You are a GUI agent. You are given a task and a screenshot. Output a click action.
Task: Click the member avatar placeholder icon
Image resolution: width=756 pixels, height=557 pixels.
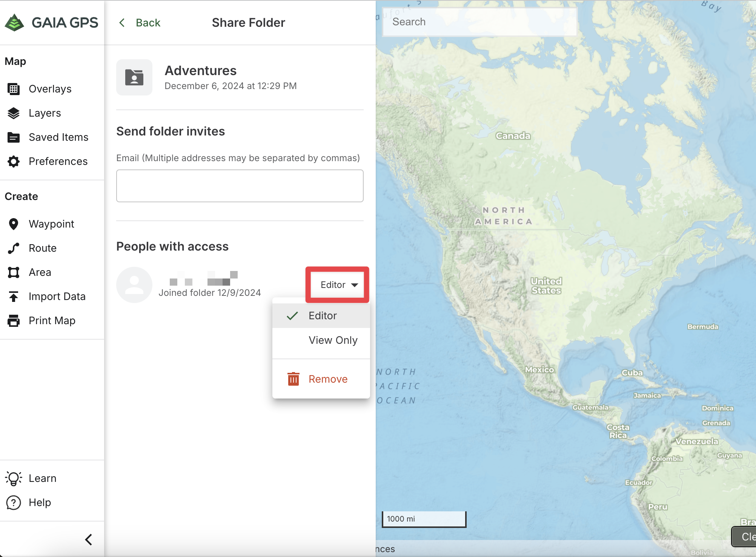[x=134, y=285]
